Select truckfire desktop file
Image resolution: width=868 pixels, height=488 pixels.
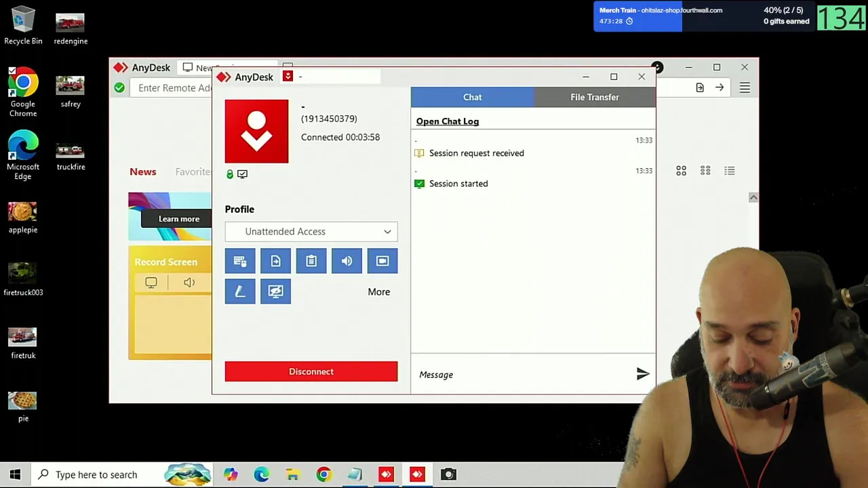71,155
